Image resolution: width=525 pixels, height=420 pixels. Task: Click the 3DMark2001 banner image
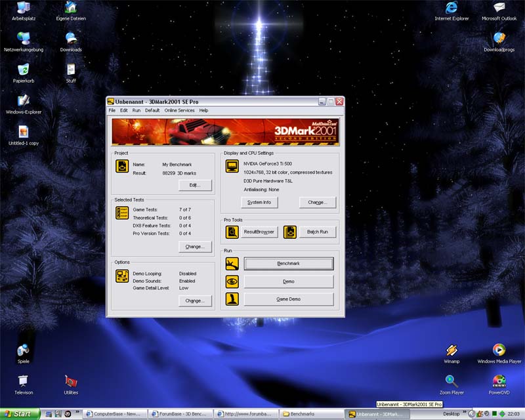coord(225,132)
